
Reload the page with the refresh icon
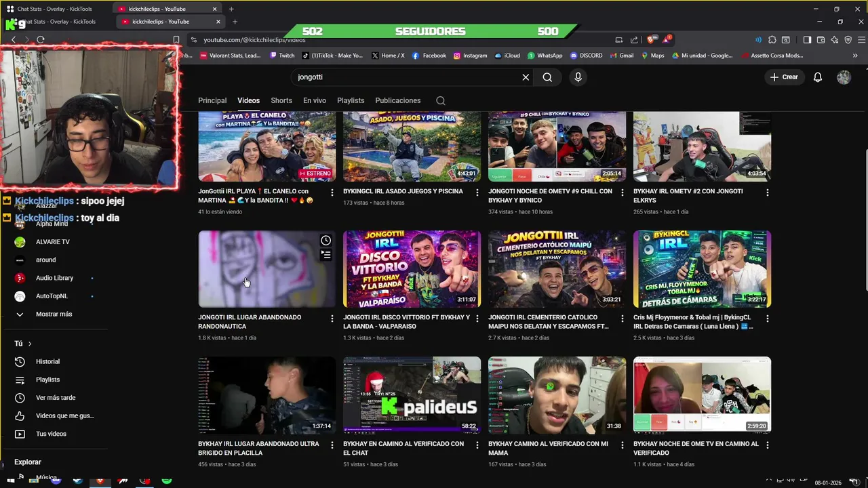(x=41, y=40)
